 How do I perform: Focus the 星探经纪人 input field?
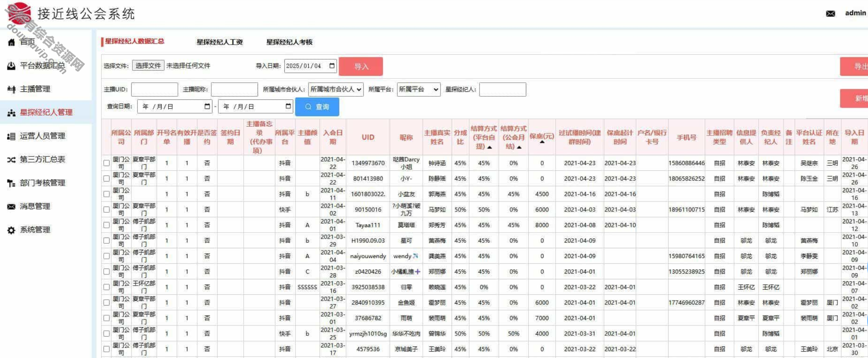(x=503, y=89)
